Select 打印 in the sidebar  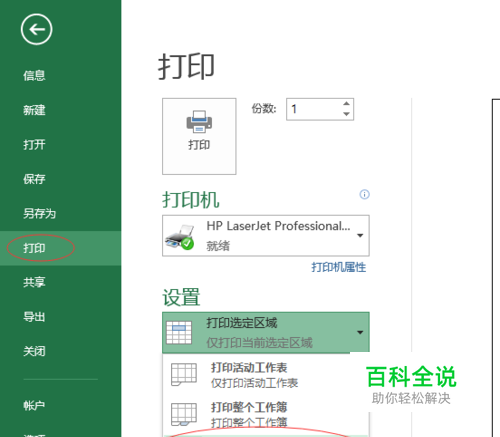point(60,248)
